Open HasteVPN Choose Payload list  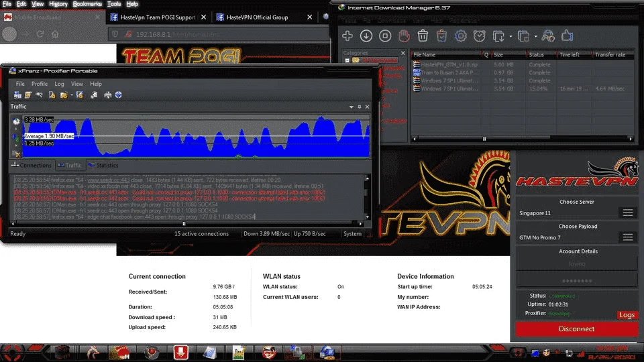[x=628, y=237]
